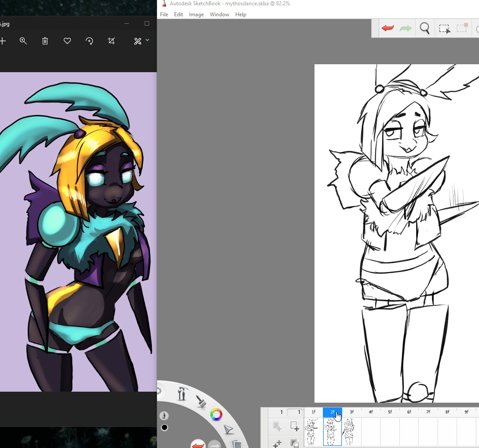
Task: Open the File menu
Action: pyautogui.click(x=164, y=15)
